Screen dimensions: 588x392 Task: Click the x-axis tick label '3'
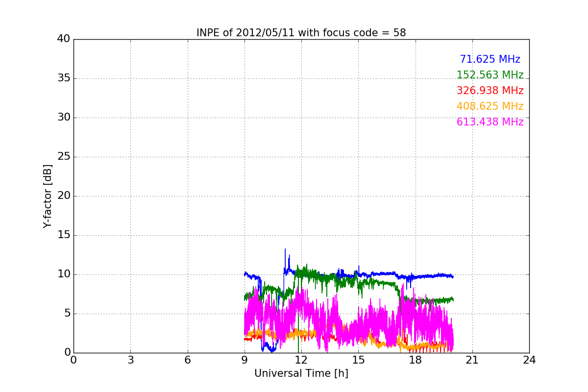130,360
